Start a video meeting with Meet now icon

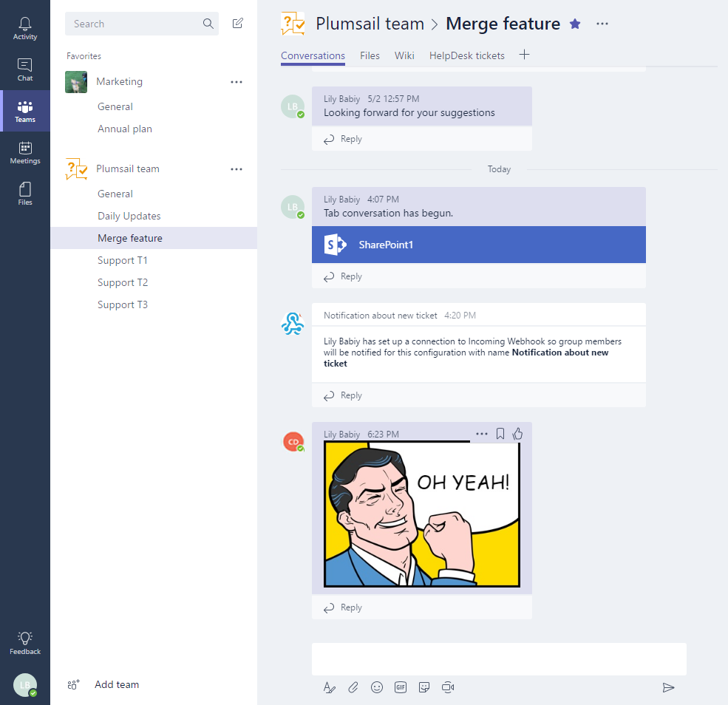(x=448, y=687)
